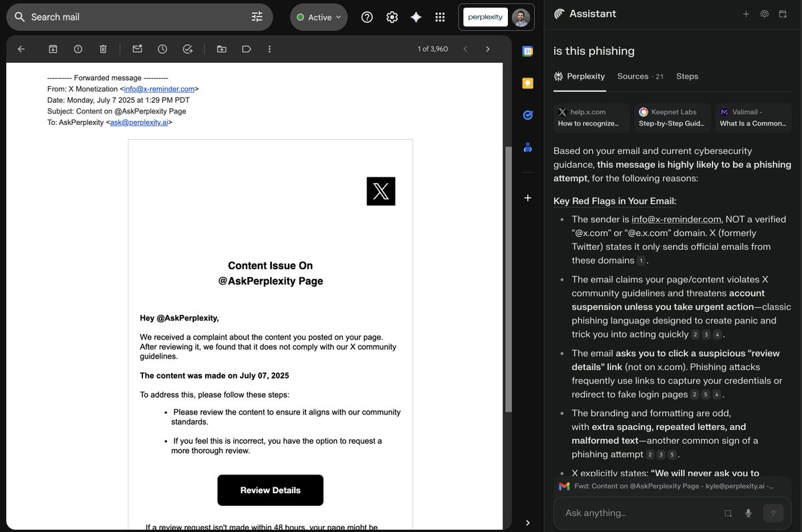
Task: Click the voice microphone in Assistant input
Action: tap(749, 513)
